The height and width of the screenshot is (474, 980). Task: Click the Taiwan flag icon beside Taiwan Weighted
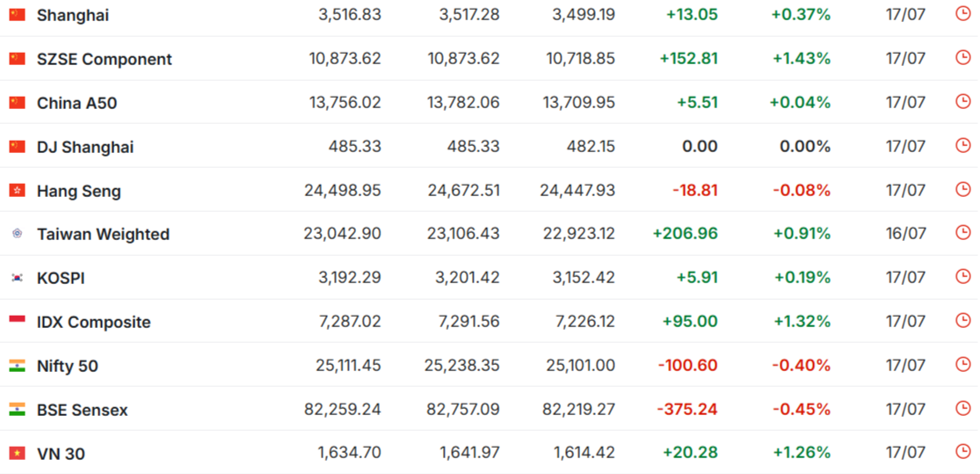[17, 234]
